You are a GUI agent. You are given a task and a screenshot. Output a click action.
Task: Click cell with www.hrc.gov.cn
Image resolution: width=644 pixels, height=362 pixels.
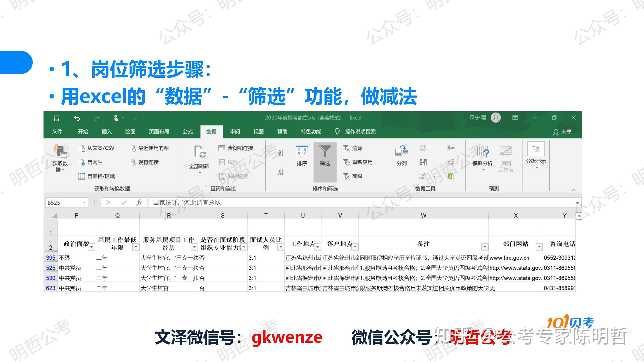[x=515, y=258]
